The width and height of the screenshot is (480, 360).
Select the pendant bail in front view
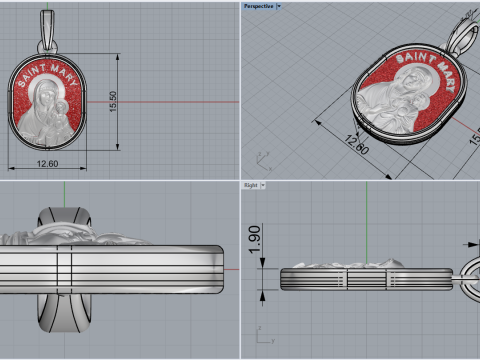[47, 31]
